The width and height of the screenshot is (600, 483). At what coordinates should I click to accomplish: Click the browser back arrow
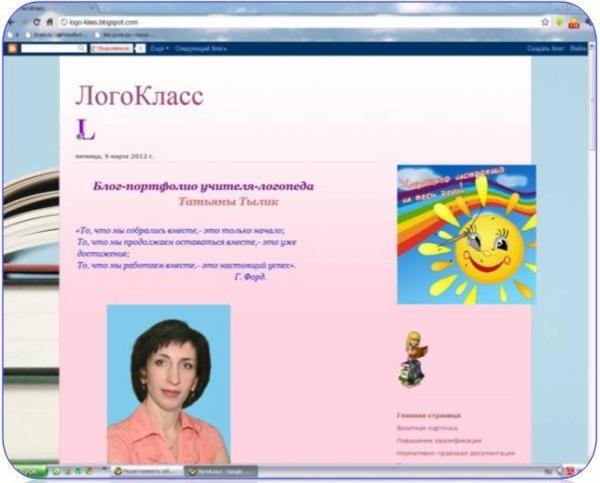click(11, 22)
